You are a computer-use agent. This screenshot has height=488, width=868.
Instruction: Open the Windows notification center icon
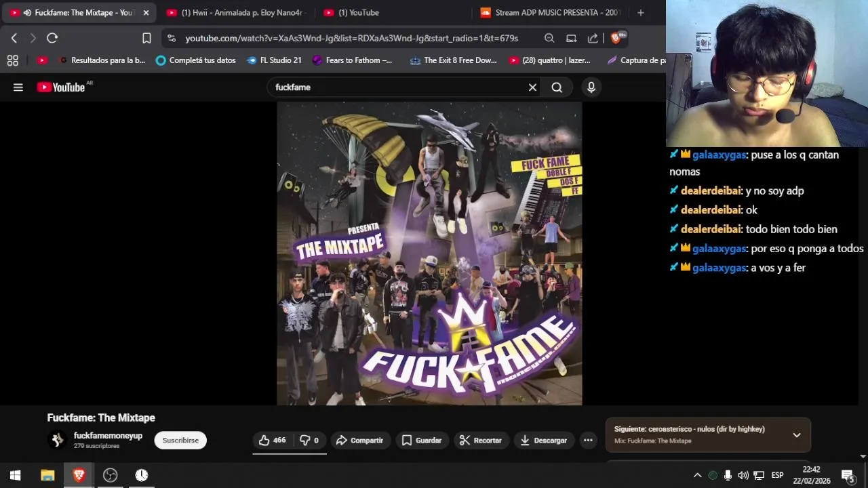coord(848,475)
